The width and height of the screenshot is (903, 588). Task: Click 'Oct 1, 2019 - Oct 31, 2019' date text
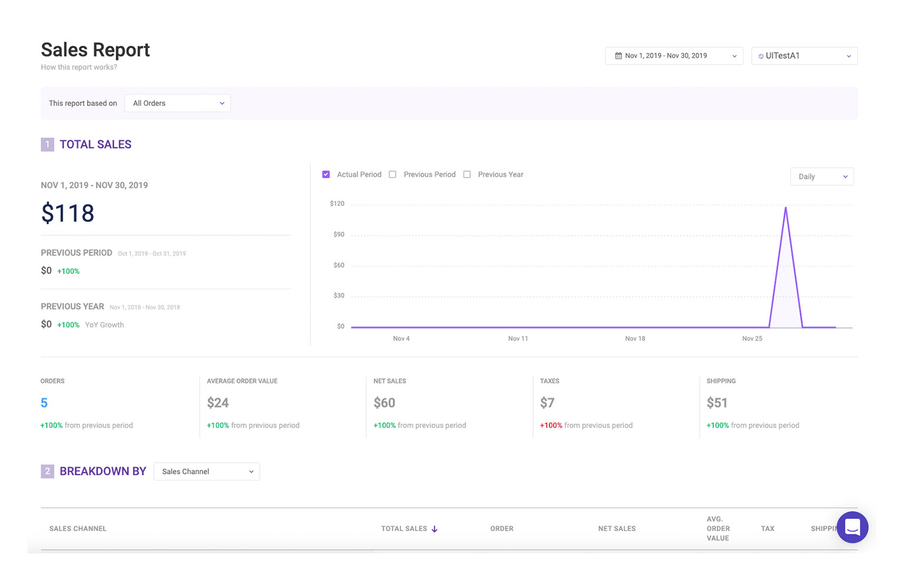click(x=152, y=254)
